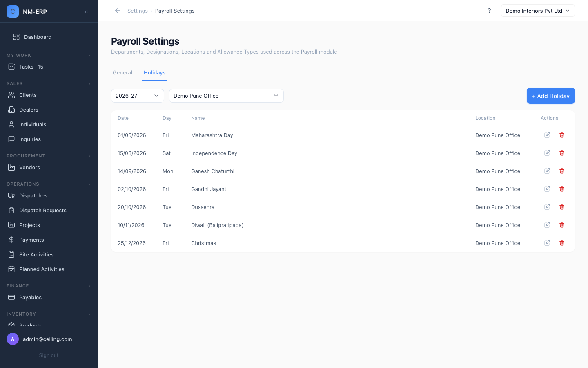Click the Settings breadcrumb link
Viewport: 588px width, 368px height.
[138, 11]
